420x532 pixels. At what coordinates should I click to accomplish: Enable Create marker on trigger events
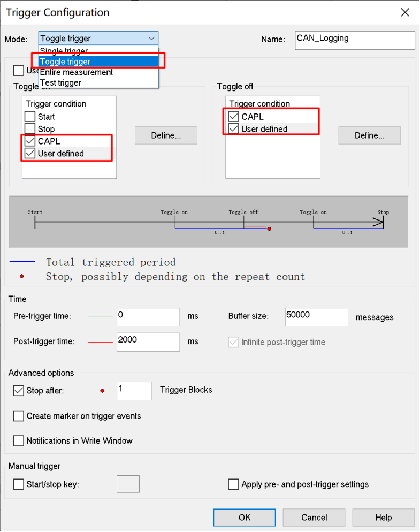click(x=18, y=416)
